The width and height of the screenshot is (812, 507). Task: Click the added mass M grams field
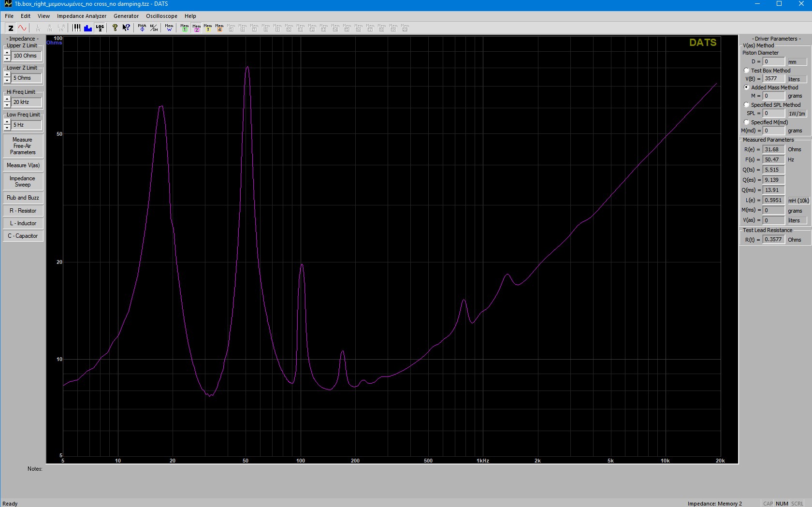(x=773, y=96)
